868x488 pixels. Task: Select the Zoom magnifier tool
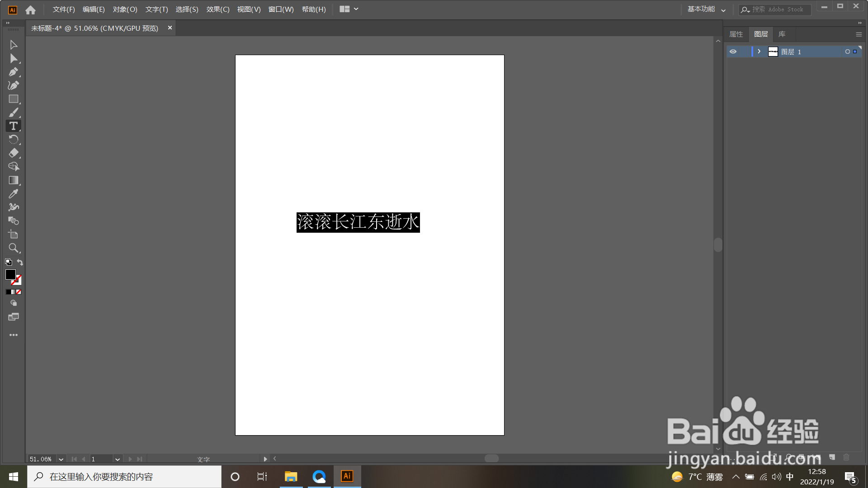tap(14, 248)
